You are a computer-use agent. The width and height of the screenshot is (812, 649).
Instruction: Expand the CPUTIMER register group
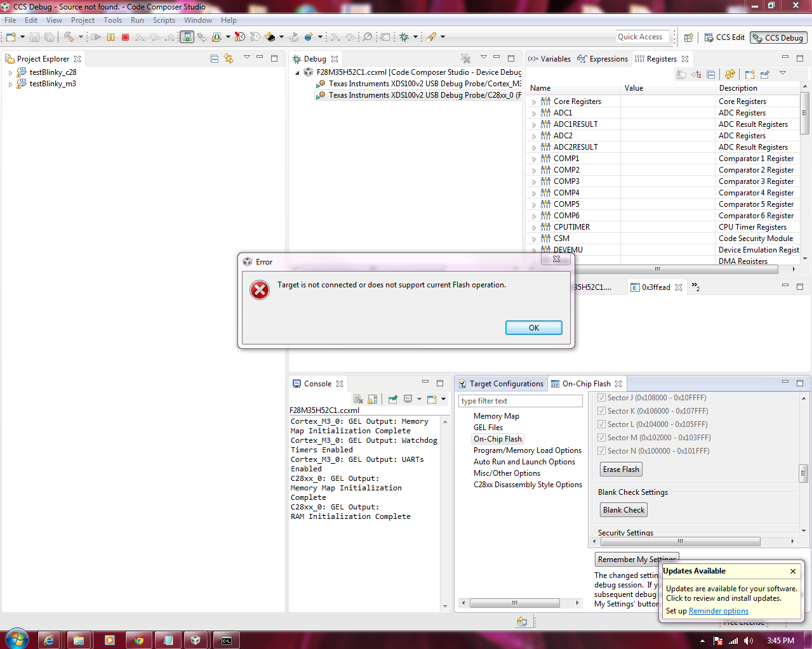click(x=534, y=228)
